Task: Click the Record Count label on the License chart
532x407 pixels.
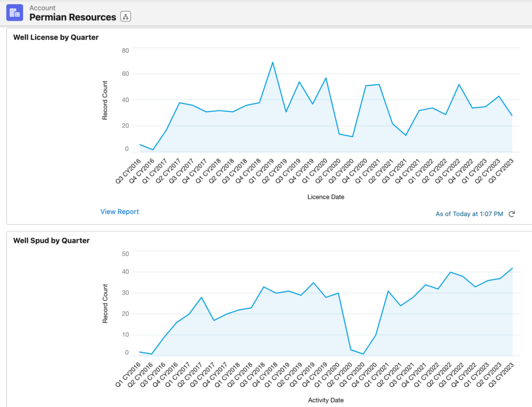Action: (105, 100)
